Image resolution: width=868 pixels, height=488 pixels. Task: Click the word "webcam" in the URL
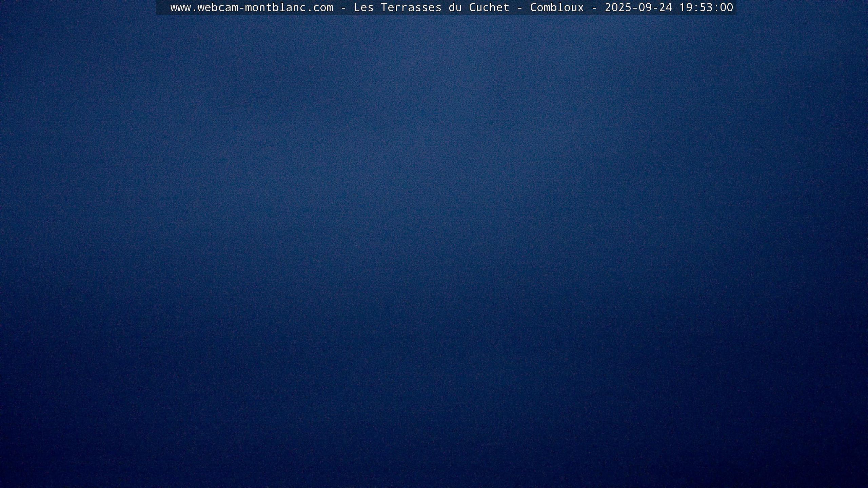click(x=218, y=7)
